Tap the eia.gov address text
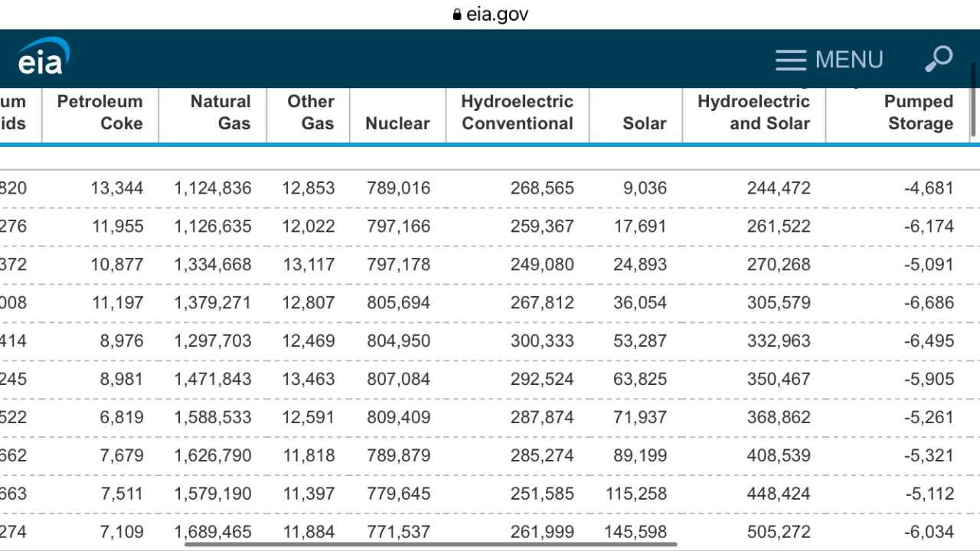The image size is (980, 551). [x=497, y=15]
